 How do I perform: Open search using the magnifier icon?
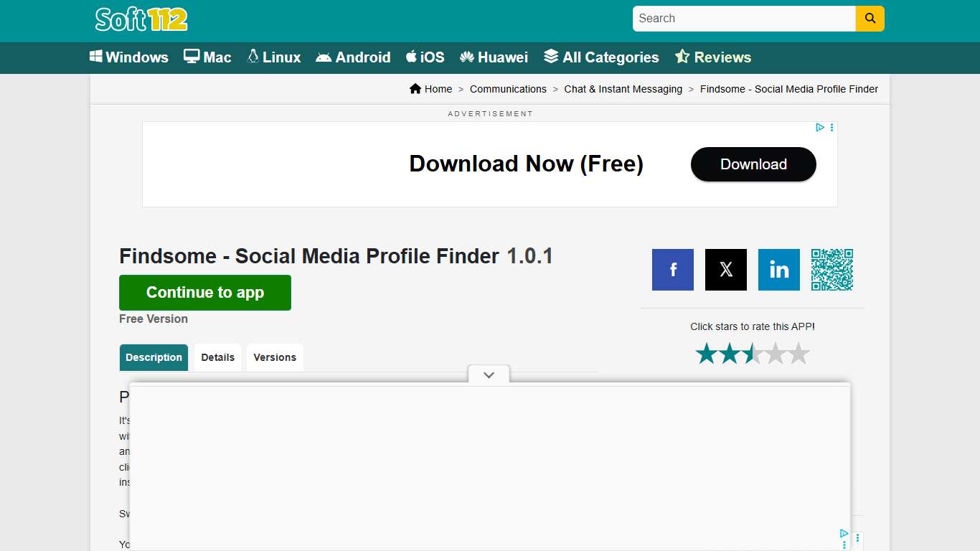click(869, 19)
